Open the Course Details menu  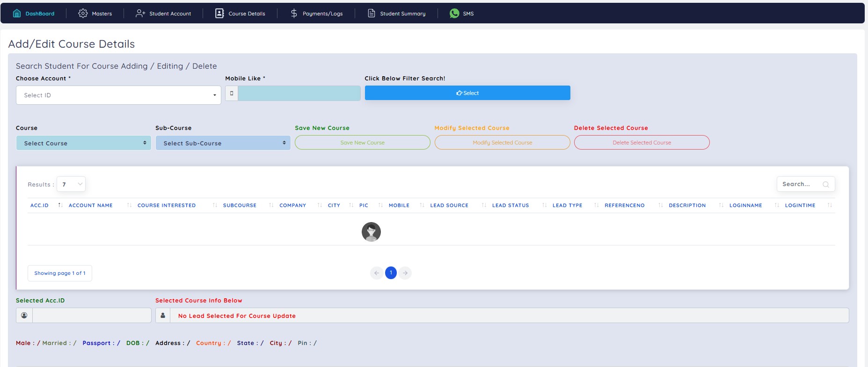pos(240,14)
